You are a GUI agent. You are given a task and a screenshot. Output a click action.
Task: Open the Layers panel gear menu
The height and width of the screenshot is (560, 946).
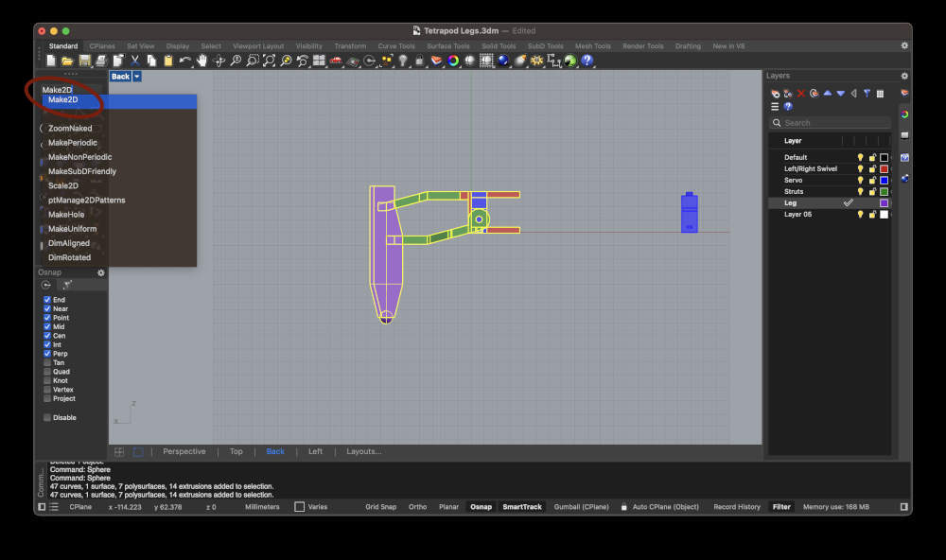[904, 76]
